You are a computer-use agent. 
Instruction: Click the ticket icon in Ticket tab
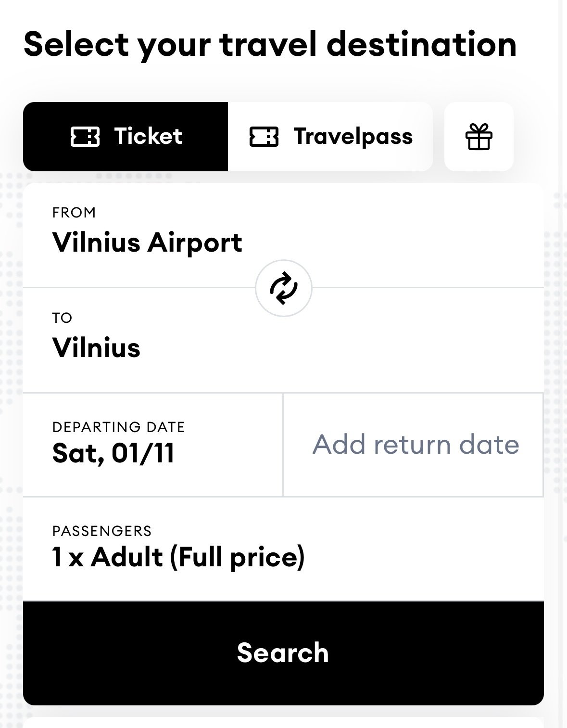coord(85,137)
